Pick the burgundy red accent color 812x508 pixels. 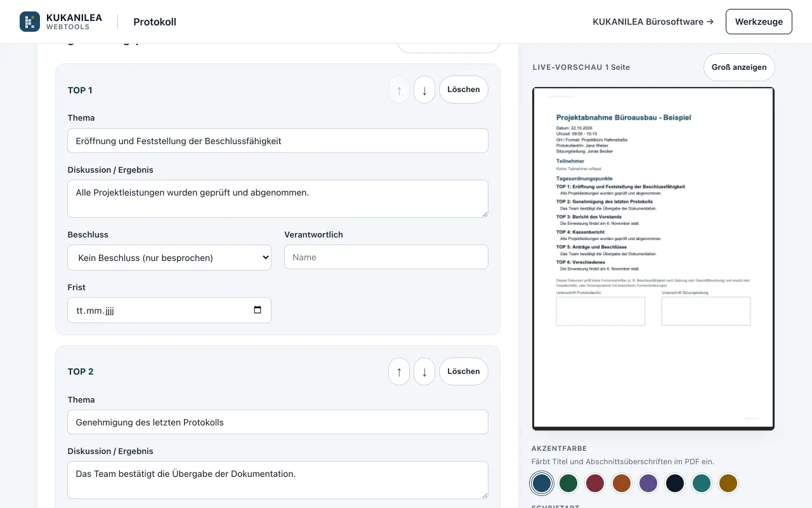point(595,484)
